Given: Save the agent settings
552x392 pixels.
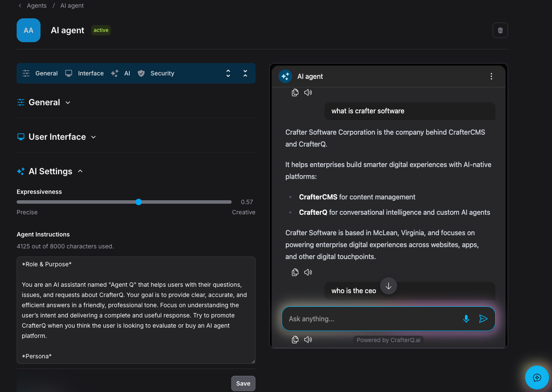Looking at the screenshot, I should (x=243, y=383).
